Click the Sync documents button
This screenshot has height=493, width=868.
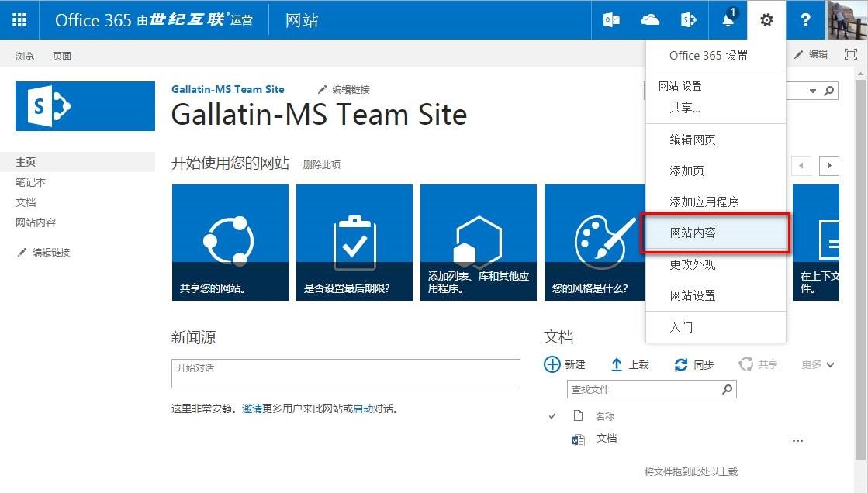[x=693, y=364]
